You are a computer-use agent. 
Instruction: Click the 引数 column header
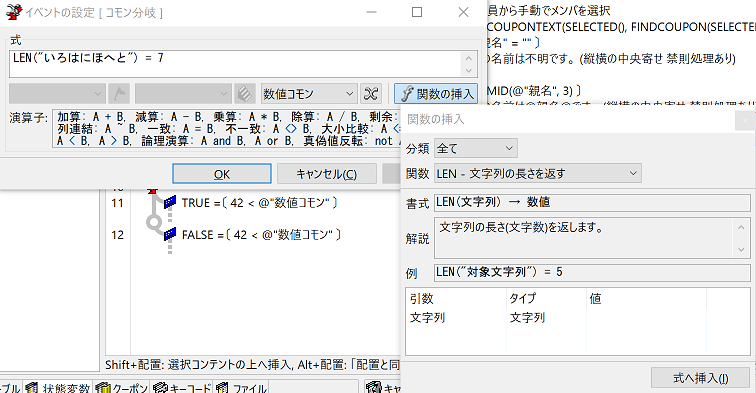coord(457,299)
